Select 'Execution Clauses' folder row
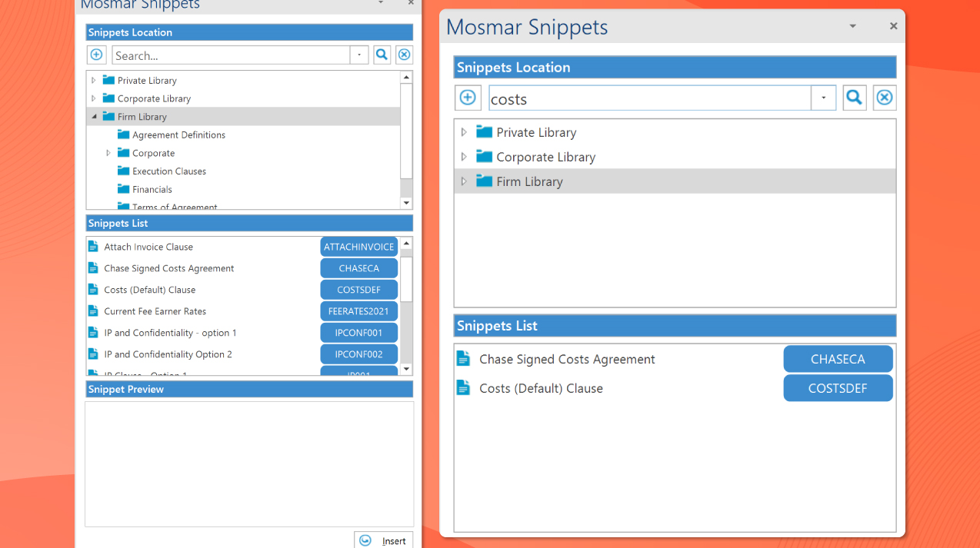980x548 pixels. tap(243, 171)
